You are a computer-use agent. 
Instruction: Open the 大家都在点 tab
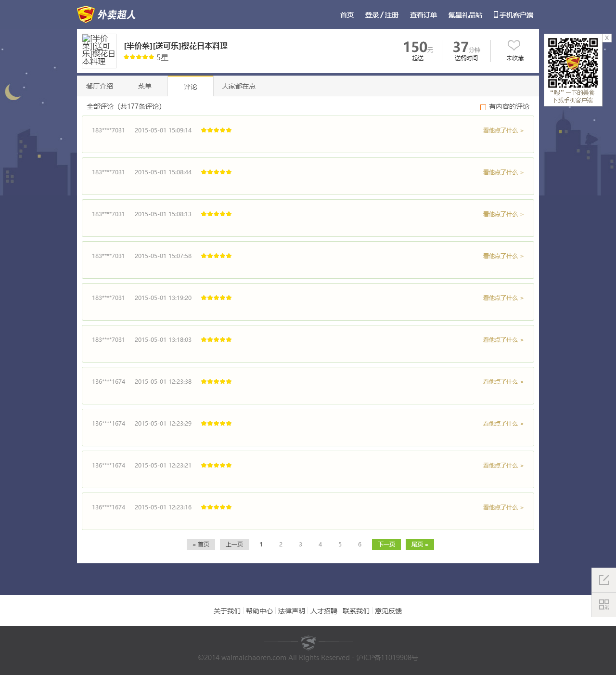[238, 86]
